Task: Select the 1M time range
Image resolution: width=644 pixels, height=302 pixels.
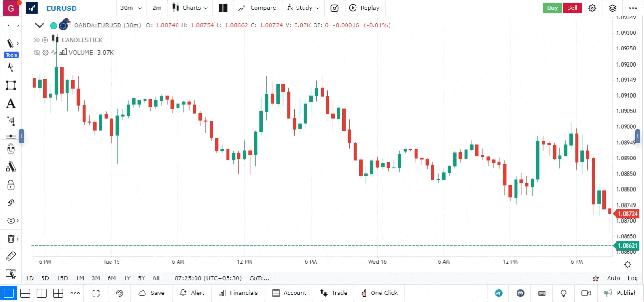Action: point(80,278)
